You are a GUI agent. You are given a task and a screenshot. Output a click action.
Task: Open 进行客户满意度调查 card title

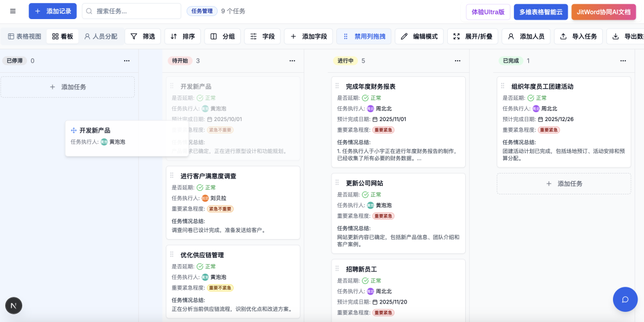click(208, 176)
